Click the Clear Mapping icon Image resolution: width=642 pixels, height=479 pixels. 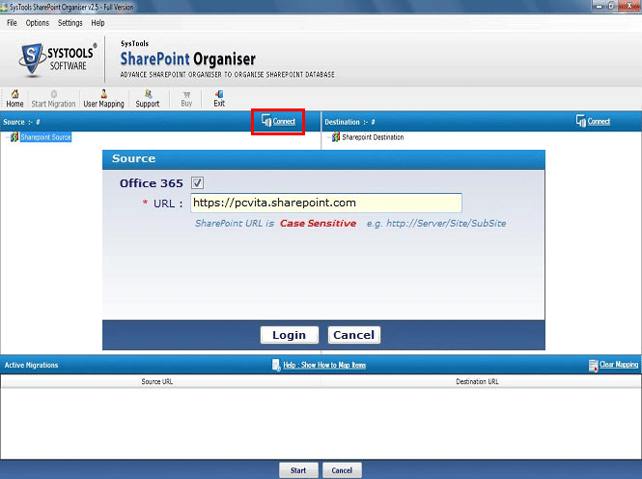[593, 365]
